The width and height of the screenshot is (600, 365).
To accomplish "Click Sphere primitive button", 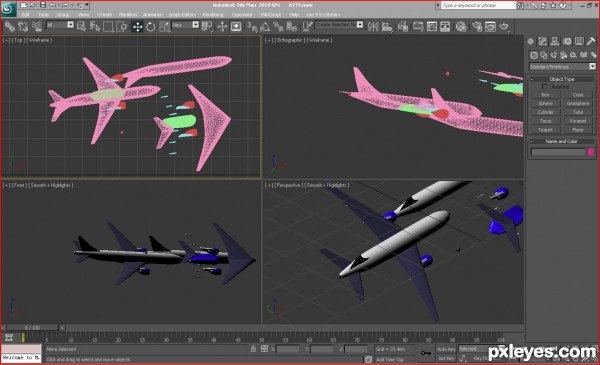I will pos(546,104).
